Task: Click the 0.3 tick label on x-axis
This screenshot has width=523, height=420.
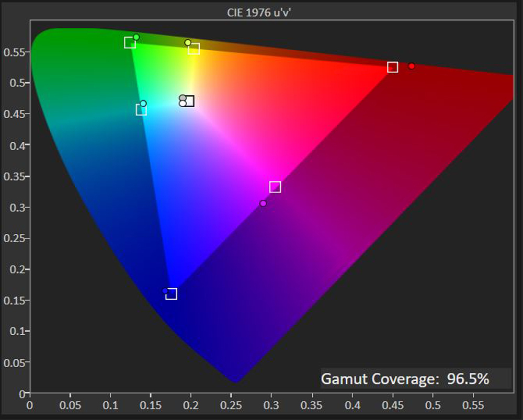Action: click(272, 404)
